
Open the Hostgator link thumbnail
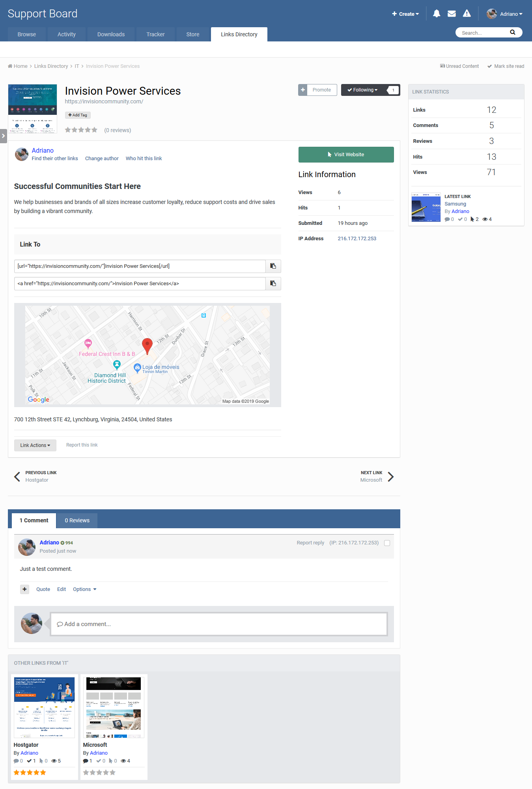click(x=44, y=707)
